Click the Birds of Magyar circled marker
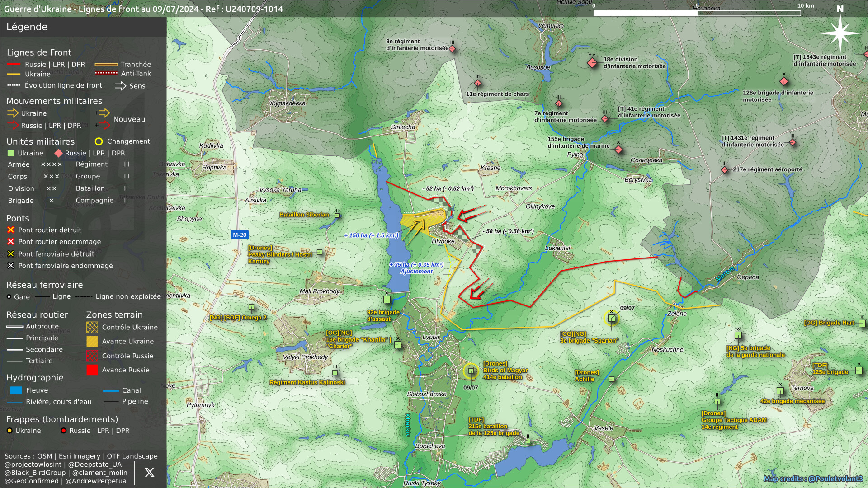Image resolution: width=868 pixels, height=488 pixels. click(x=471, y=371)
